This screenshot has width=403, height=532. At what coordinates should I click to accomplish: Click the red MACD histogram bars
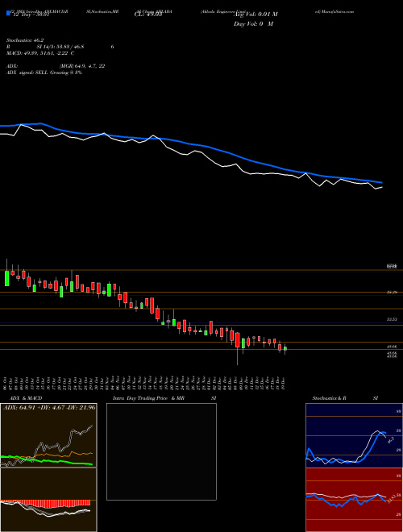tap(48, 504)
